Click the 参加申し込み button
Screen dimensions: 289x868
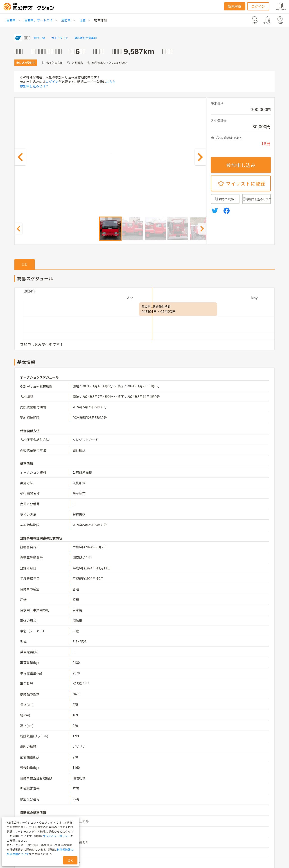(241, 165)
